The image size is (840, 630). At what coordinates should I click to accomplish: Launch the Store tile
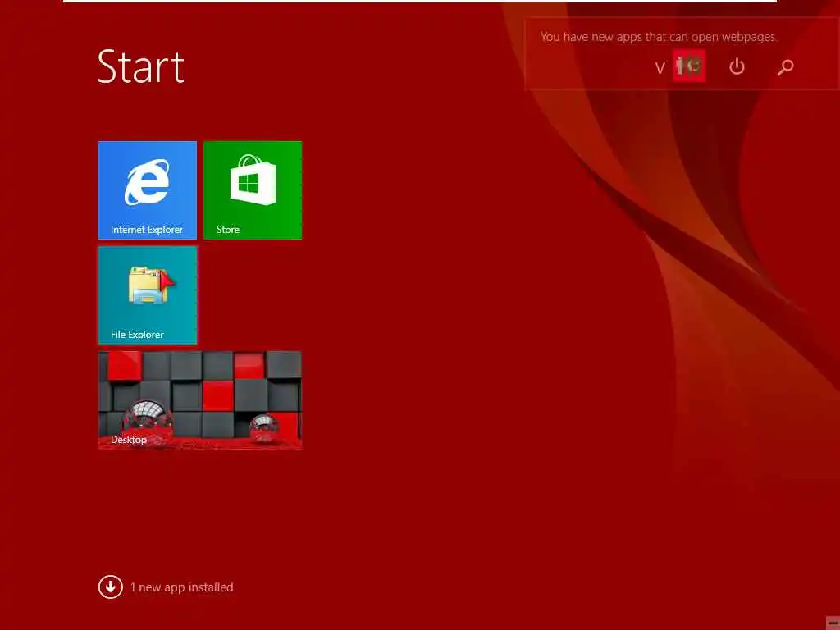[253, 190]
